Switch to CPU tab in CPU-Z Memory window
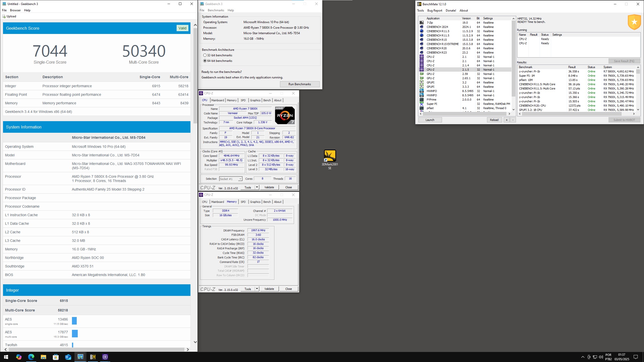 coord(205,202)
